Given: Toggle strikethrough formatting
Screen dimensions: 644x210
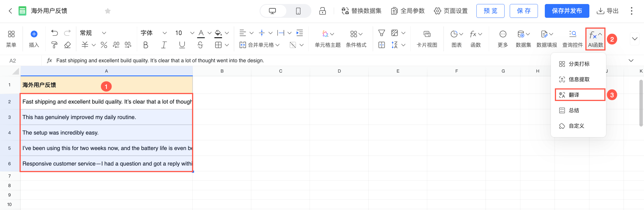Looking at the screenshot, I should point(200,45).
